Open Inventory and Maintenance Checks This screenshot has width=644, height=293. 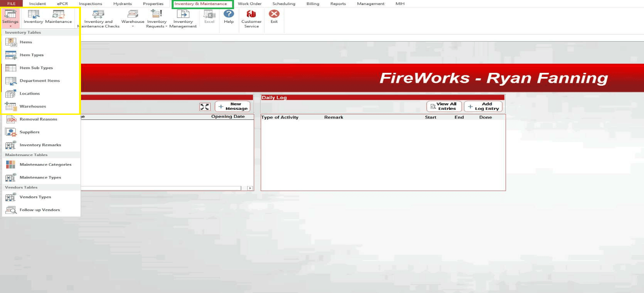[98, 19]
